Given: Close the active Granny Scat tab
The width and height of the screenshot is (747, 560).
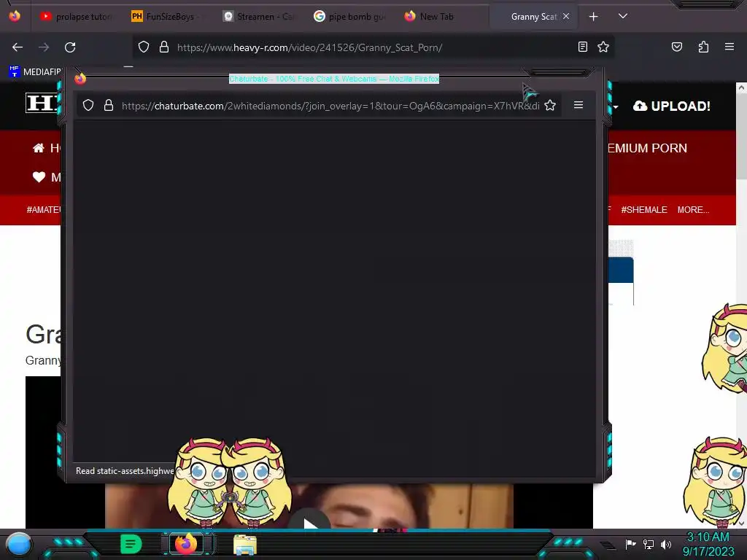Looking at the screenshot, I should (566, 16).
